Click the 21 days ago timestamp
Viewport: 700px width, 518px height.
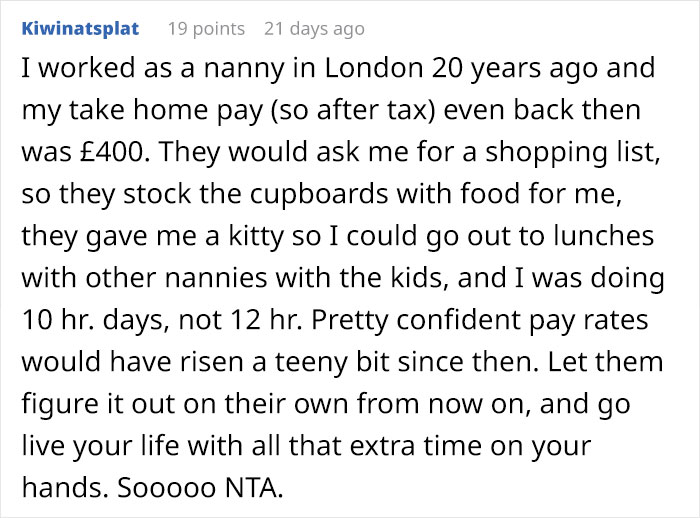point(314,29)
